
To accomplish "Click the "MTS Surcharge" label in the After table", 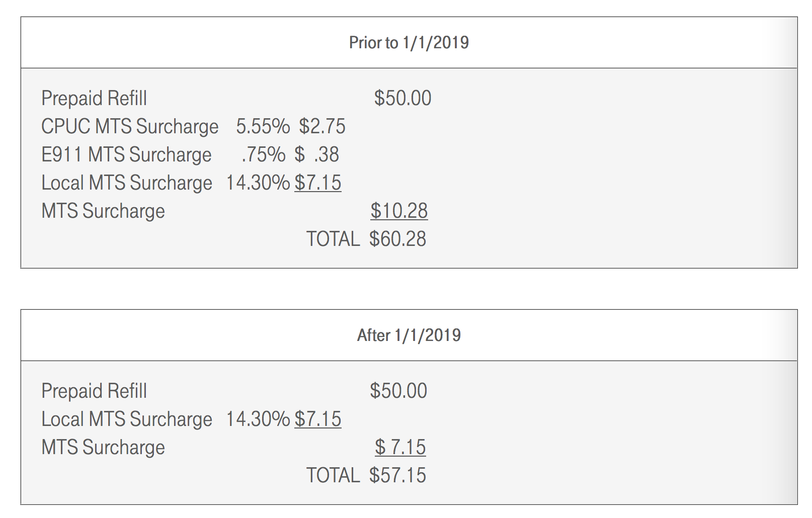I will coord(103,448).
